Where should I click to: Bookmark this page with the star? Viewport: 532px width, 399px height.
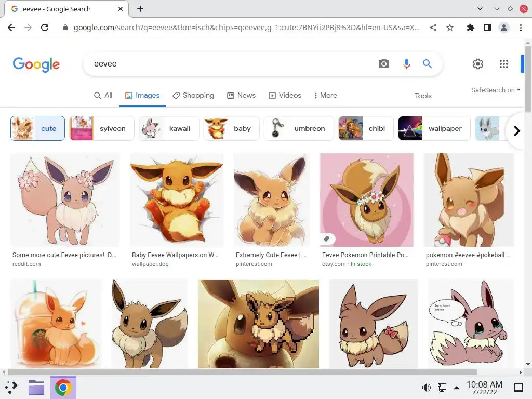click(450, 28)
